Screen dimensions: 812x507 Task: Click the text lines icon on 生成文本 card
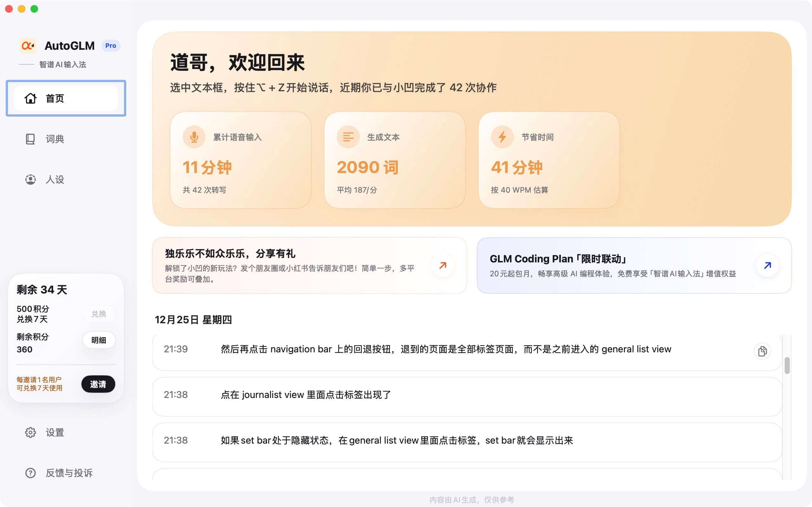348,137
